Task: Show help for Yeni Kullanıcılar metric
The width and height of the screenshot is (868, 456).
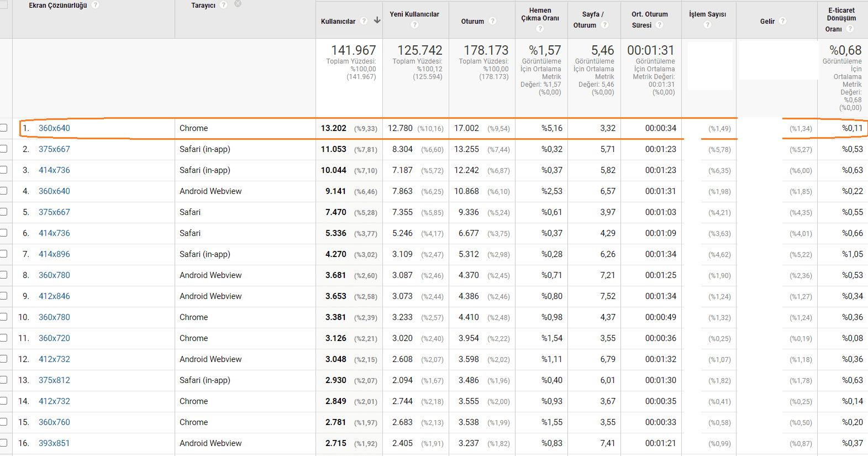Action: (414, 25)
